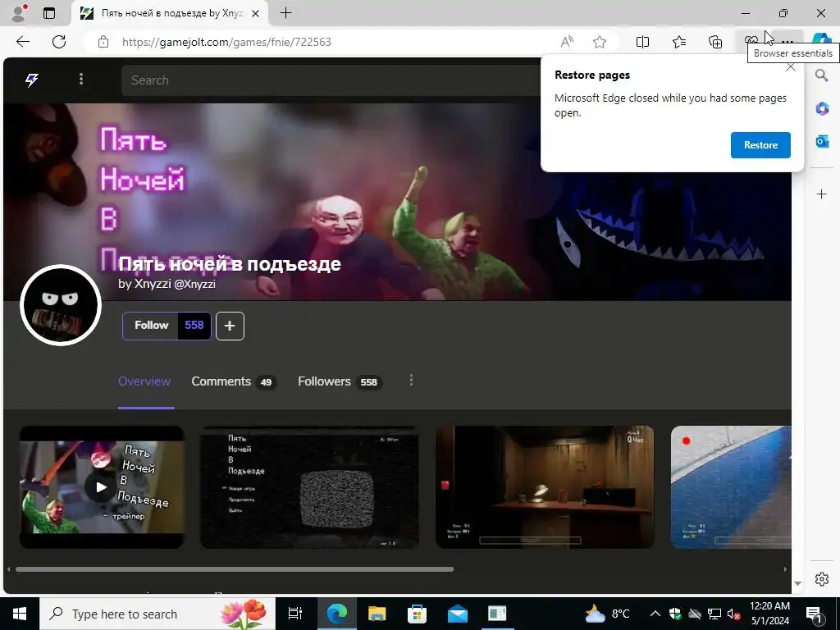Open the tab actions menu icon
The height and width of the screenshot is (630, 840).
(49, 13)
